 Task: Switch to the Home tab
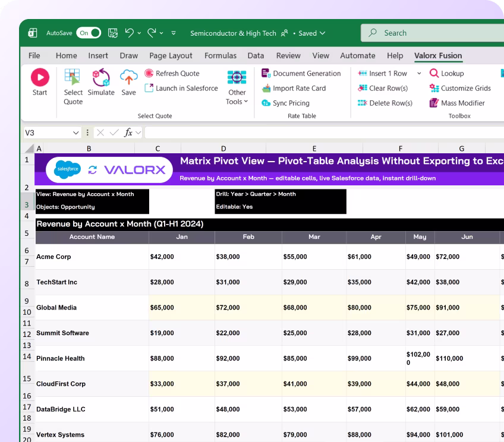[67, 56]
